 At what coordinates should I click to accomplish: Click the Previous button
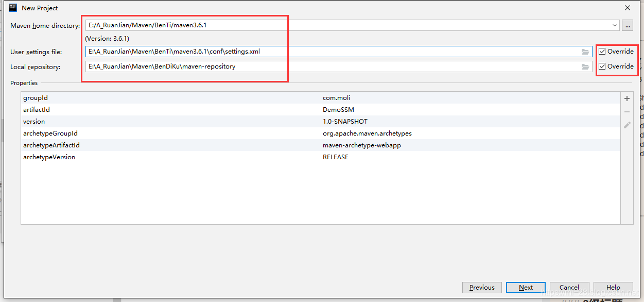(482, 288)
